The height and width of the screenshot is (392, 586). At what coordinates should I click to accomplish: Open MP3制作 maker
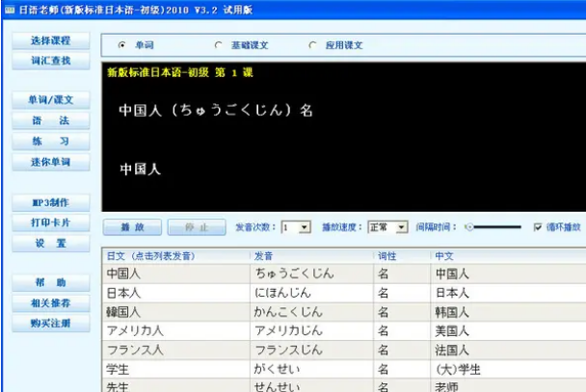51,202
